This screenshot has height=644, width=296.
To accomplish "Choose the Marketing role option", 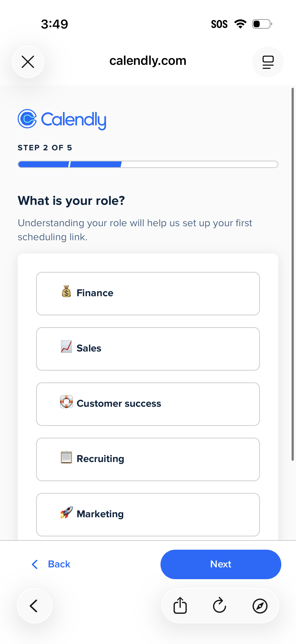I will (x=148, y=515).
